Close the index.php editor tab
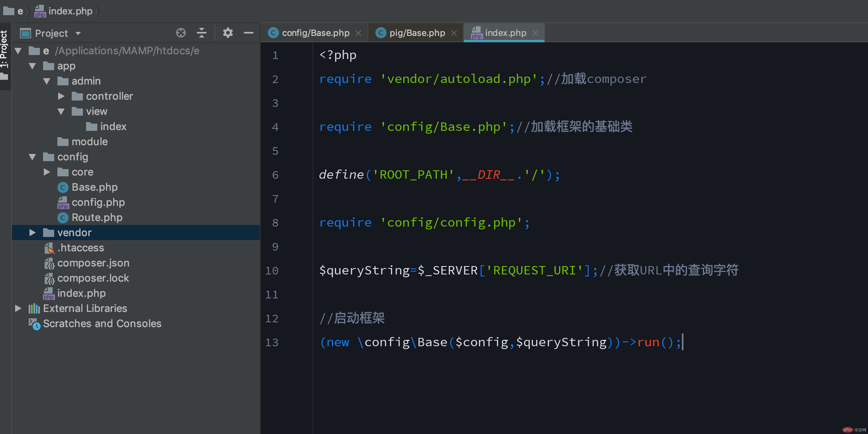Screen dimensions: 868x434 coord(535,33)
